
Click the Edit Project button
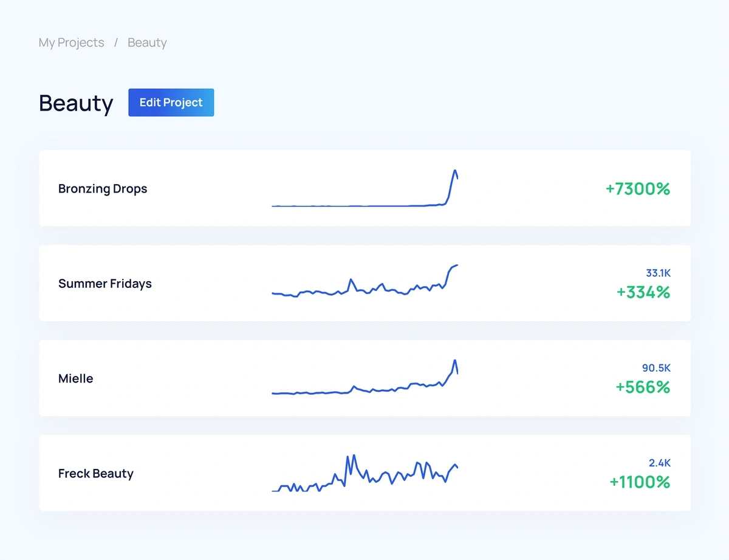[171, 103]
